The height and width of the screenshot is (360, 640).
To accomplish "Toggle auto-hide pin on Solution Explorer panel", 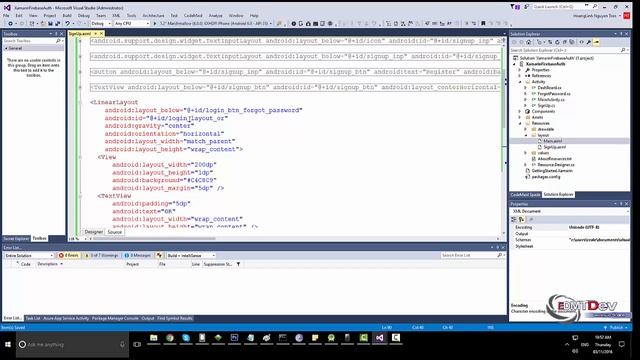I will point(621,34).
